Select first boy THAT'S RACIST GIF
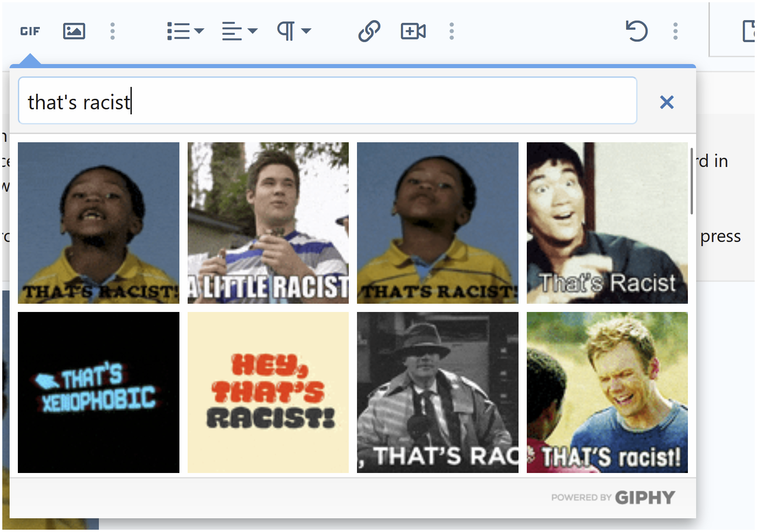Screen dimensions: 757x532 click(x=99, y=223)
